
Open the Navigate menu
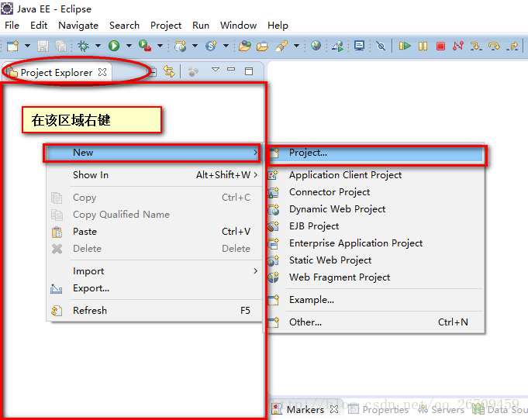(78, 26)
